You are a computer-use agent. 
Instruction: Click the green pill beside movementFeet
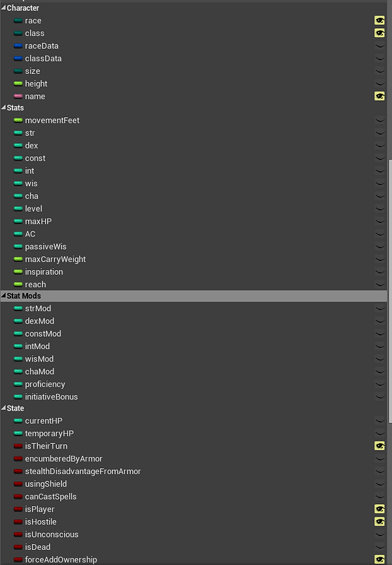click(18, 120)
